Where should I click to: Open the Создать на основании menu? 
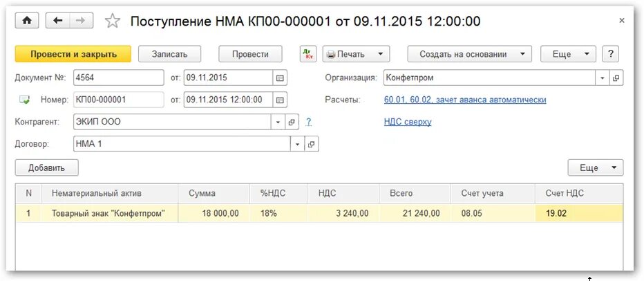(x=469, y=54)
